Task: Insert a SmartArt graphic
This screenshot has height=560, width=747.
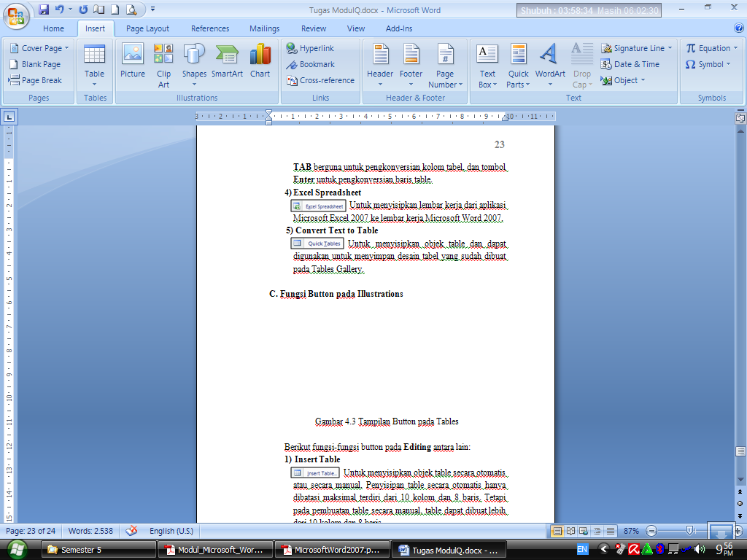Action: (x=227, y=61)
